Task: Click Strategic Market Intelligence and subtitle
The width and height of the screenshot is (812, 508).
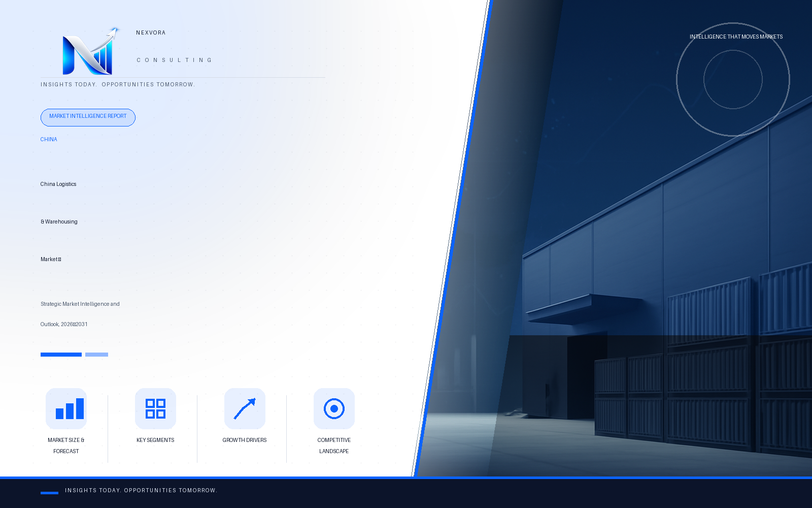Action: click(x=80, y=304)
